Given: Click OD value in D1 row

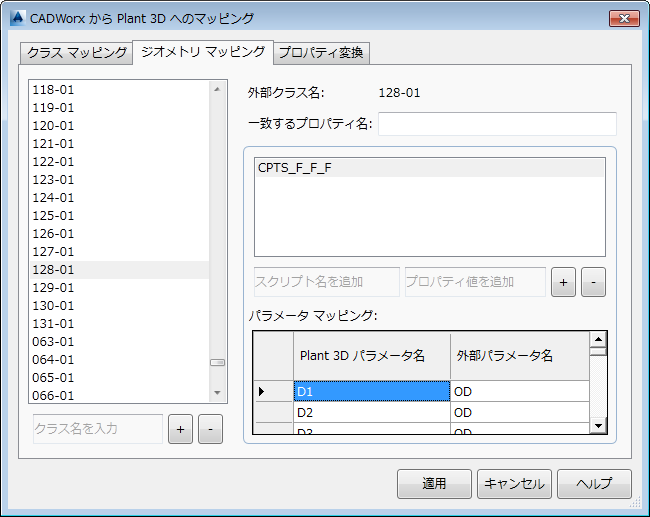Looking at the screenshot, I should point(520,391).
